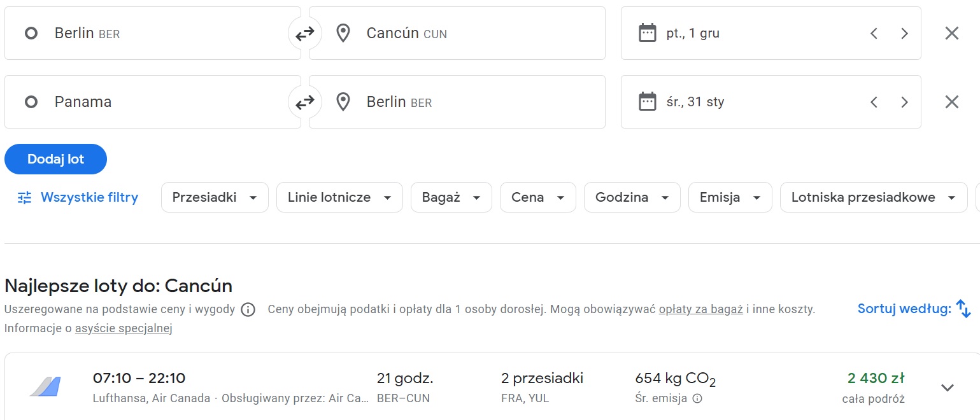Open the Godzina filter dropdown
The image size is (980, 420).
tap(632, 197)
